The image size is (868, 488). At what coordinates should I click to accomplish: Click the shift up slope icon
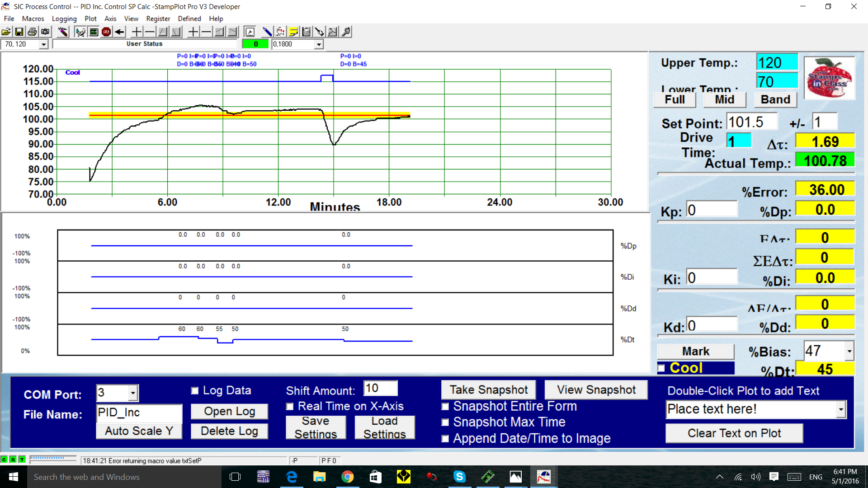coord(163,32)
